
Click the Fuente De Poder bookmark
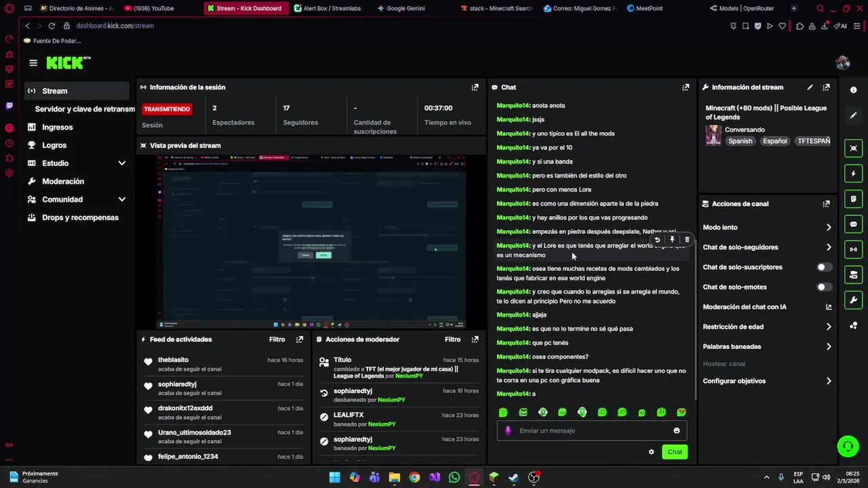point(52,41)
